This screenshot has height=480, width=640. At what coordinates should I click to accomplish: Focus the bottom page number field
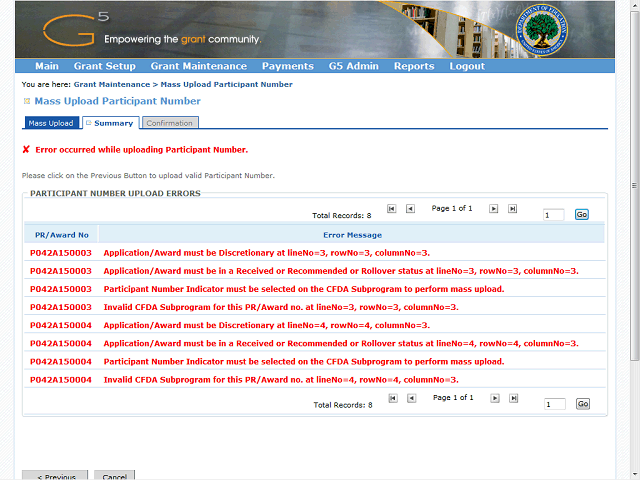pos(555,404)
